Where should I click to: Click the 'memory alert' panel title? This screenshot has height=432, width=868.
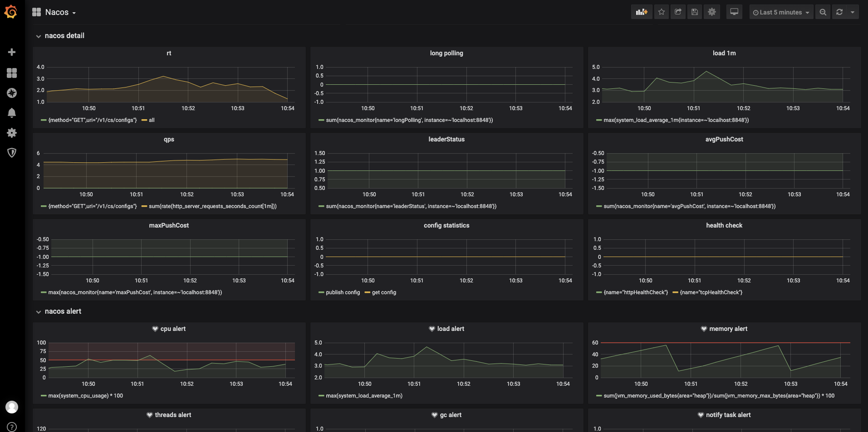click(728, 329)
